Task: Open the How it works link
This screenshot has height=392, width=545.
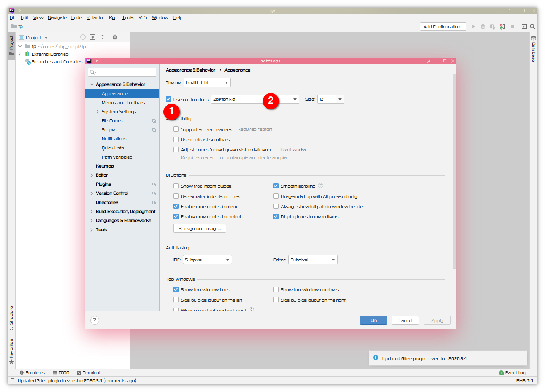Action: pos(292,150)
